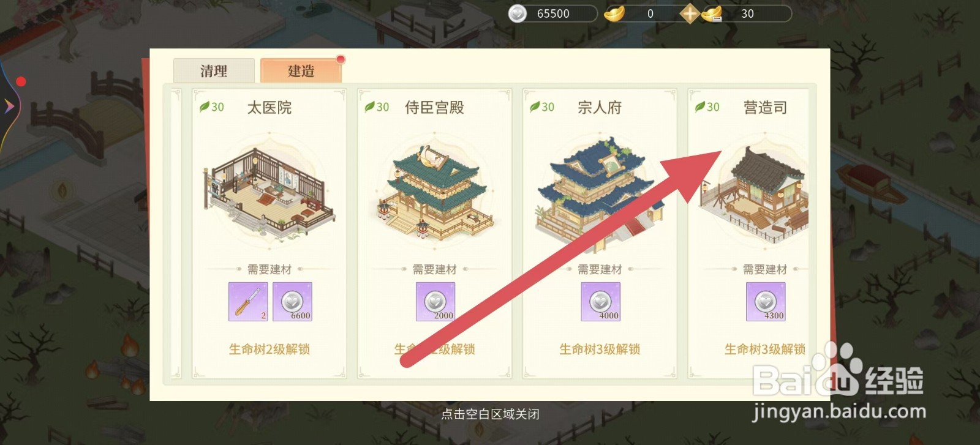Select the 建造 tab
The height and width of the screenshot is (445, 980).
301,70
